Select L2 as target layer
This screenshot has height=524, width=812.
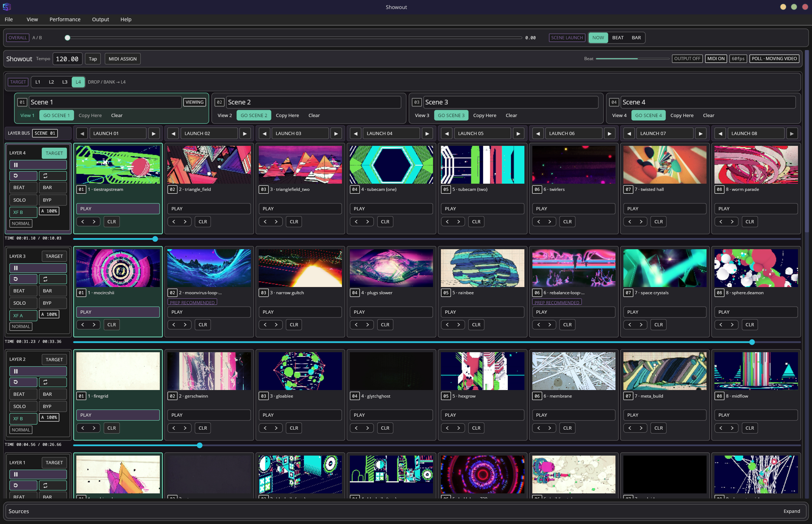(51, 82)
